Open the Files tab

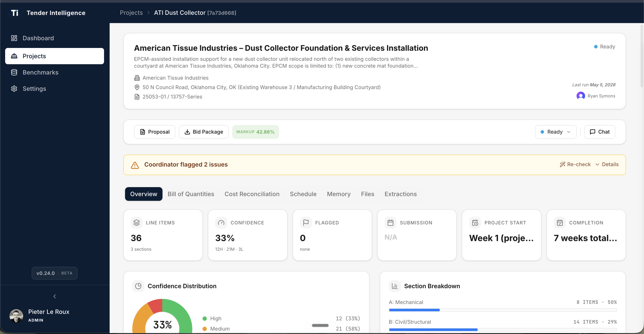(368, 194)
